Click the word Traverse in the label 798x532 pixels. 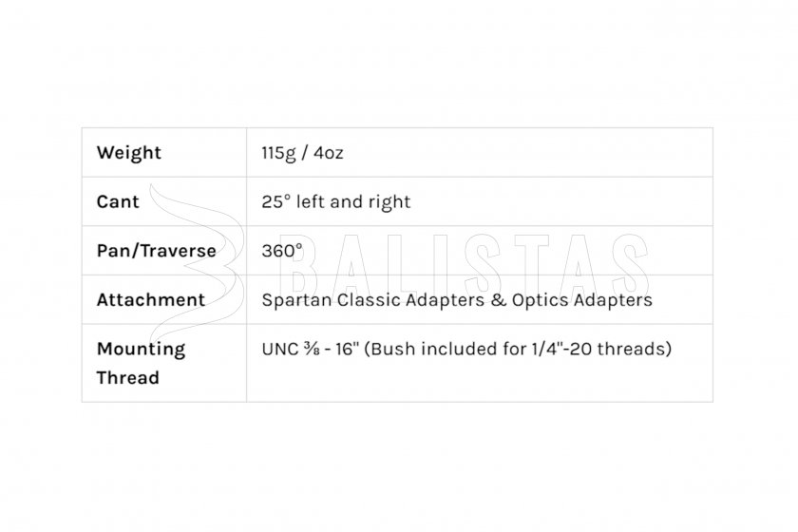point(179,251)
